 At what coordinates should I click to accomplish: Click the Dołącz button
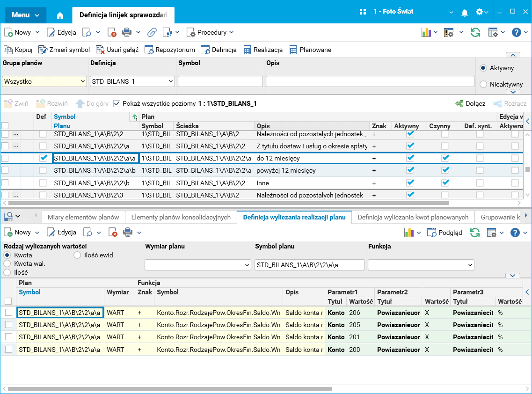tap(470, 103)
